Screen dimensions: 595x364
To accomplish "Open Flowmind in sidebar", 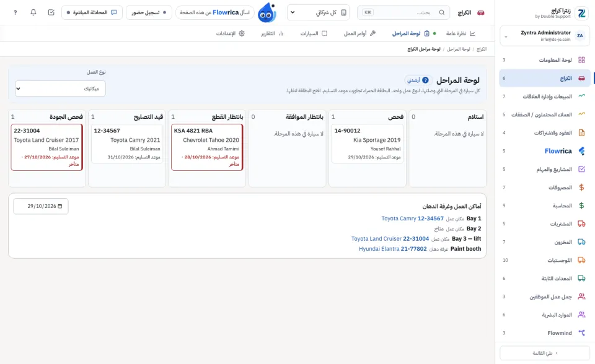I will pos(545,333).
